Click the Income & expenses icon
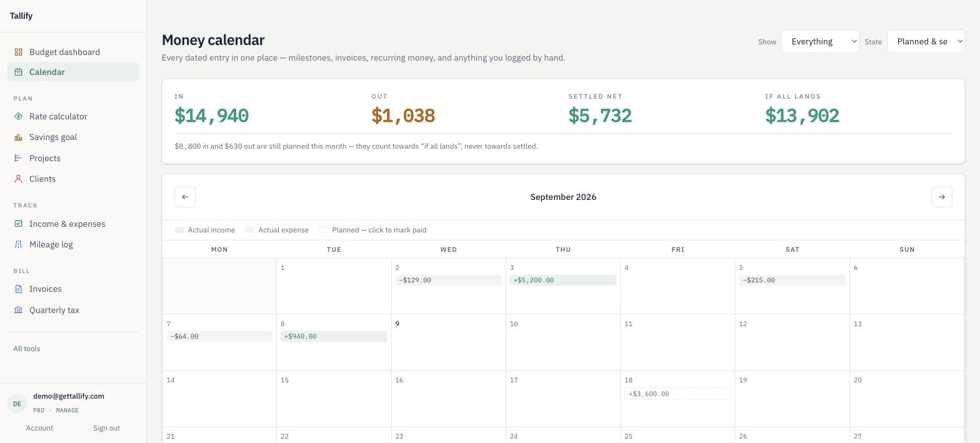 [x=19, y=224]
